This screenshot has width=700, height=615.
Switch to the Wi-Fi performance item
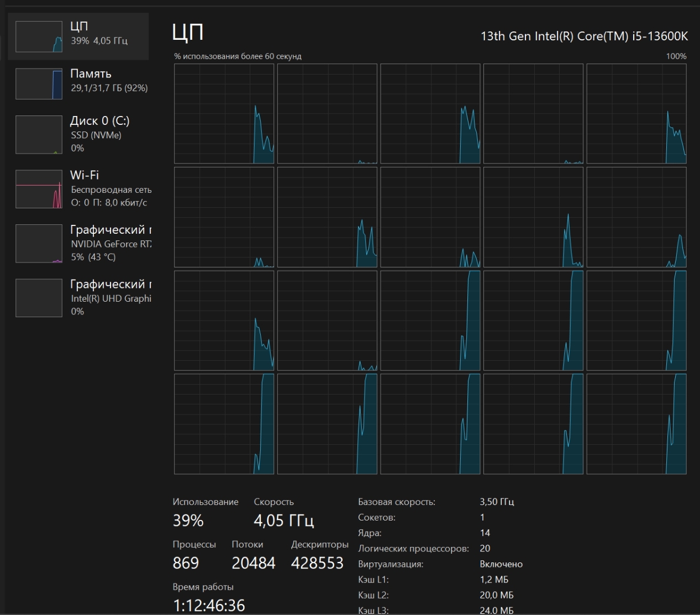[x=78, y=188]
